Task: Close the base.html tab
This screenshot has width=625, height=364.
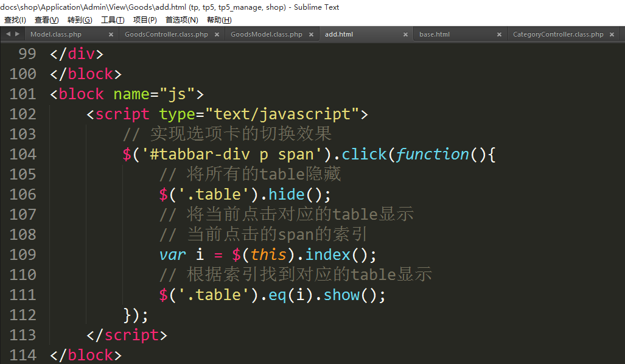Action: [499, 35]
